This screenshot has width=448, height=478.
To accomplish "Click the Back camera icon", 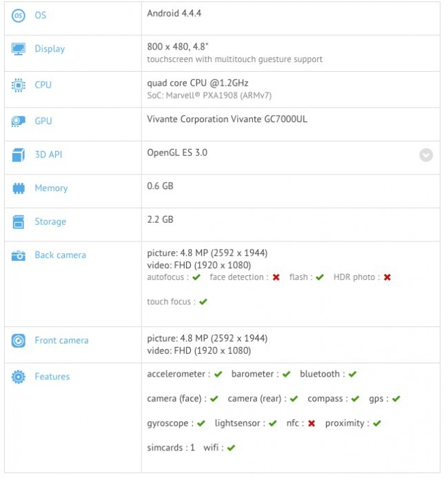I will 19,255.
